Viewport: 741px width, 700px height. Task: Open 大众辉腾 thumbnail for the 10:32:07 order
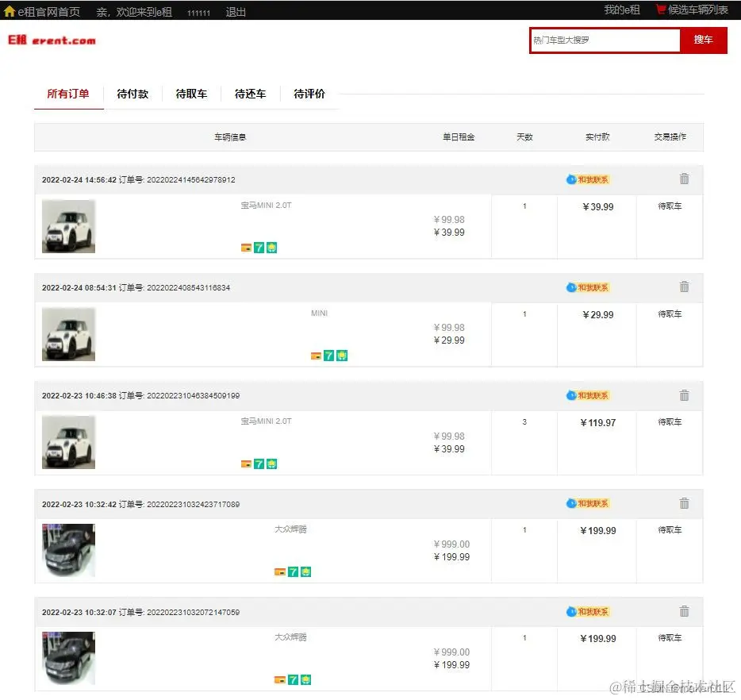(x=68, y=658)
